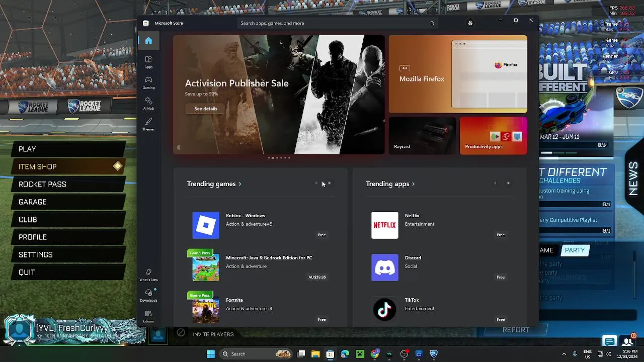The width and height of the screenshot is (644, 362).
Task: Show hidden system tray icons
Action: (x=564, y=354)
